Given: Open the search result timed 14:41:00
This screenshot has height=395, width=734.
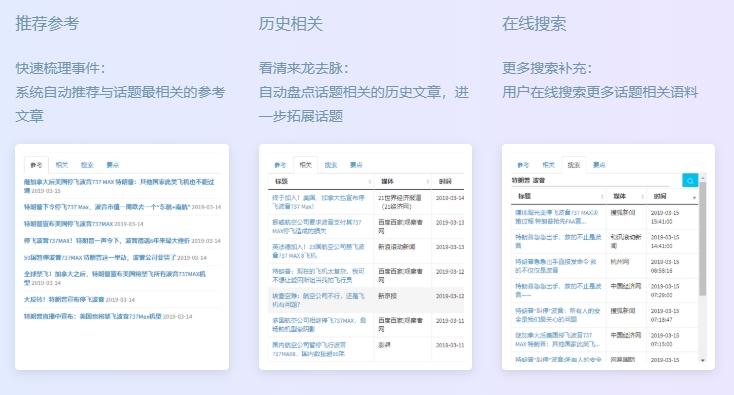Looking at the screenshot, I should click(558, 241).
